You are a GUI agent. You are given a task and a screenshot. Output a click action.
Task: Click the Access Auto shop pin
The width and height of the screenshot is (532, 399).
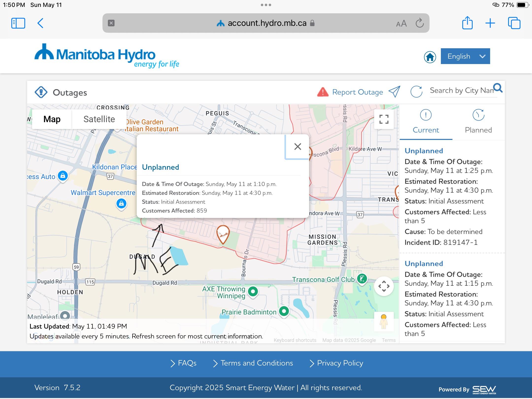(x=63, y=176)
